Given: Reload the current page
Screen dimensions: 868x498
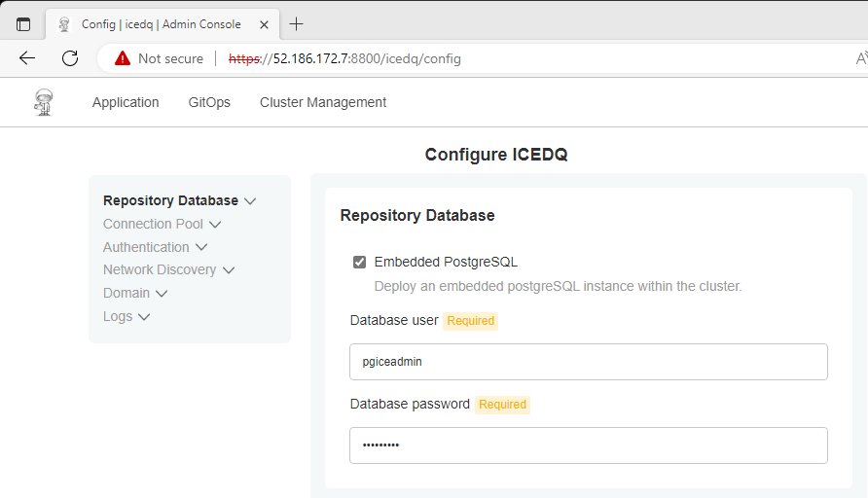Looking at the screenshot, I should [x=70, y=58].
